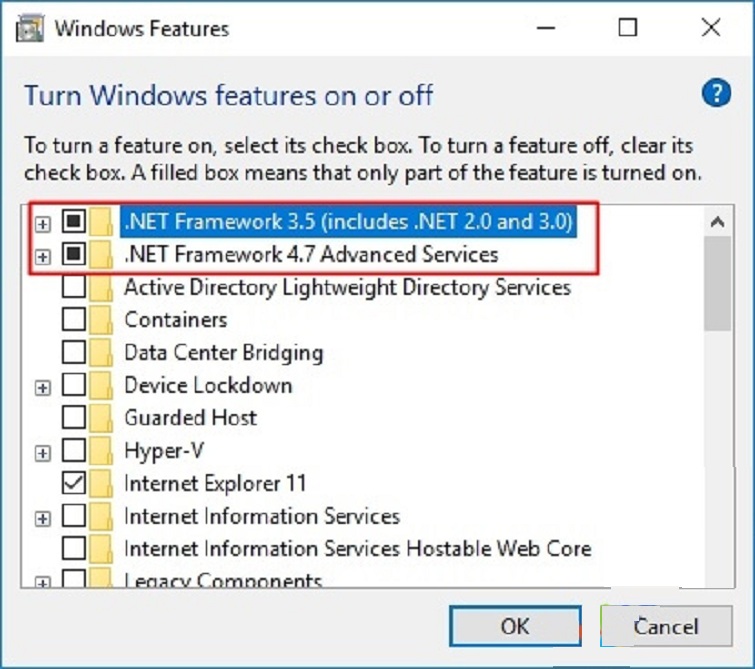This screenshot has height=669, width=755.
Task: Expand the .NET Framework 3.5 tree node
Action: click(43, 222)
